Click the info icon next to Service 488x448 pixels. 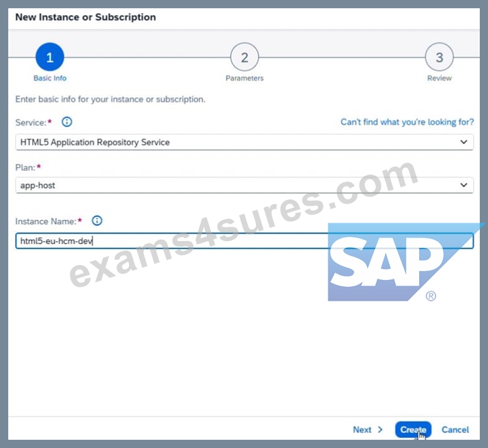(67, 122)
